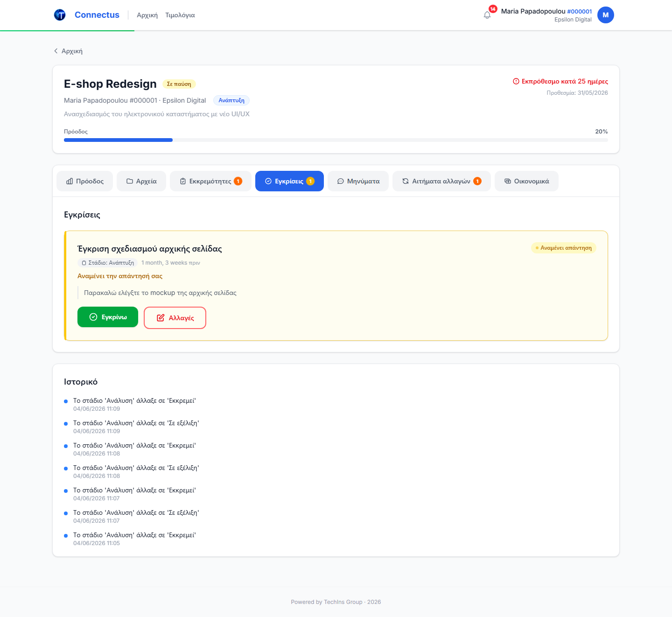Click the red notification count badge 14
The width and height of the screenshot is (672, 617).
[x=493, y=9]
